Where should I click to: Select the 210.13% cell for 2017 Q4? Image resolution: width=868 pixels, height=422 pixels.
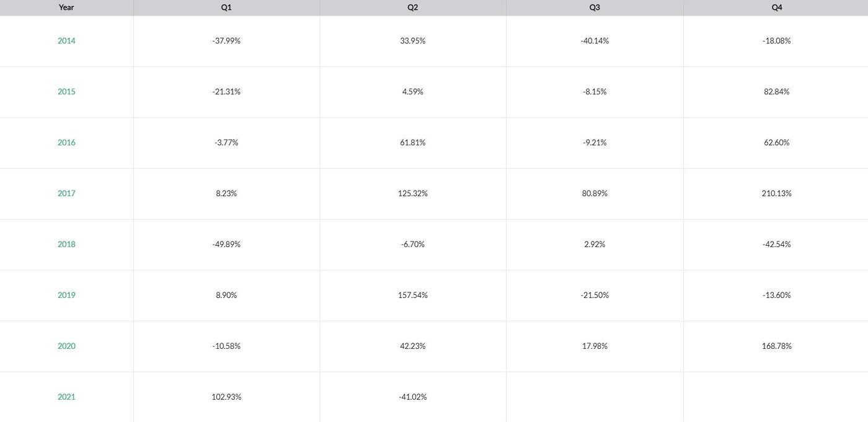777,194
